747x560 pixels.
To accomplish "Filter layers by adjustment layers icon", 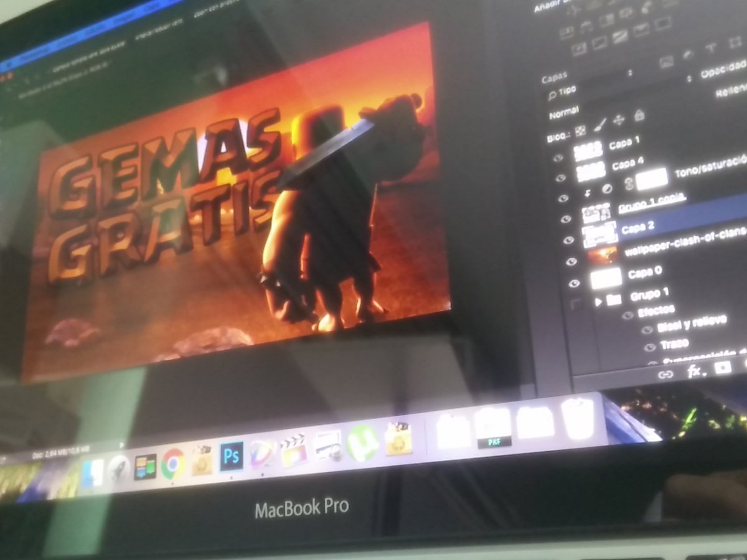I will [x=688, y=56].
